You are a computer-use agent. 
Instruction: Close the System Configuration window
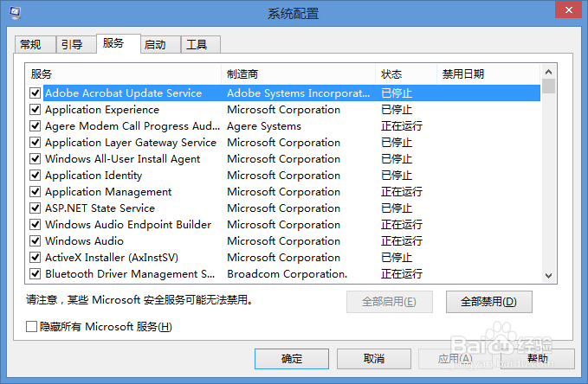tap(568, 10)
